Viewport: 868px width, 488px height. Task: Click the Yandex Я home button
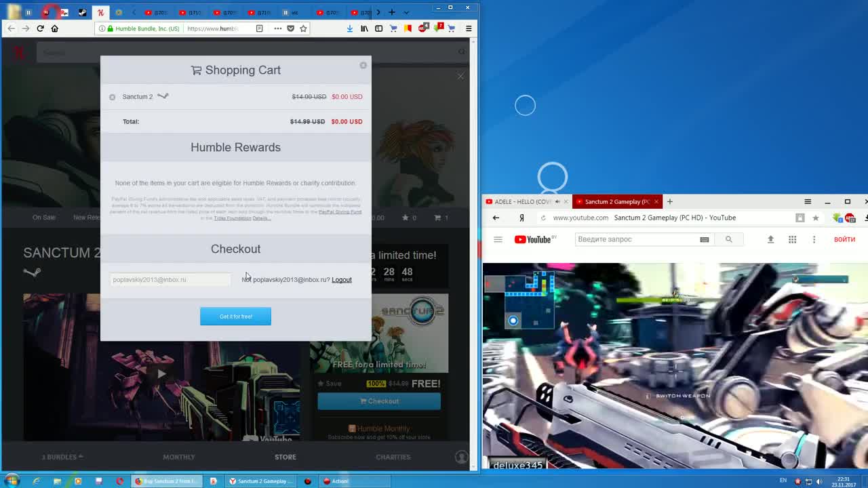(521, 218)
